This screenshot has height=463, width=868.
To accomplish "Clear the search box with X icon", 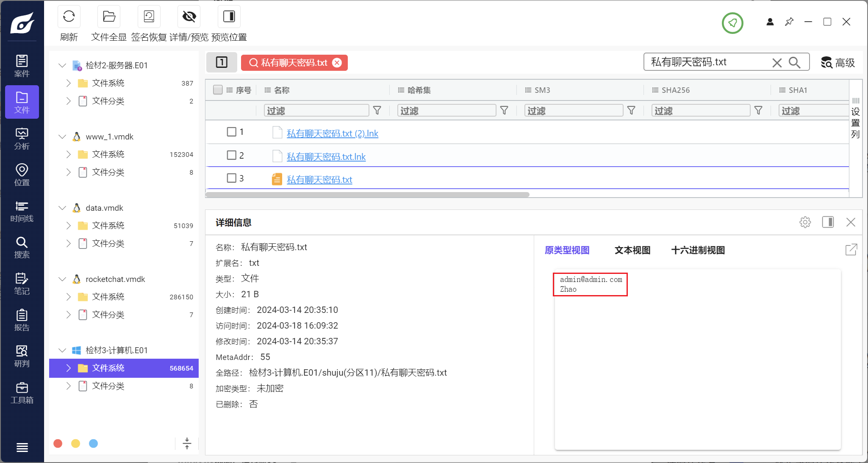I will [x=777, y=63].
